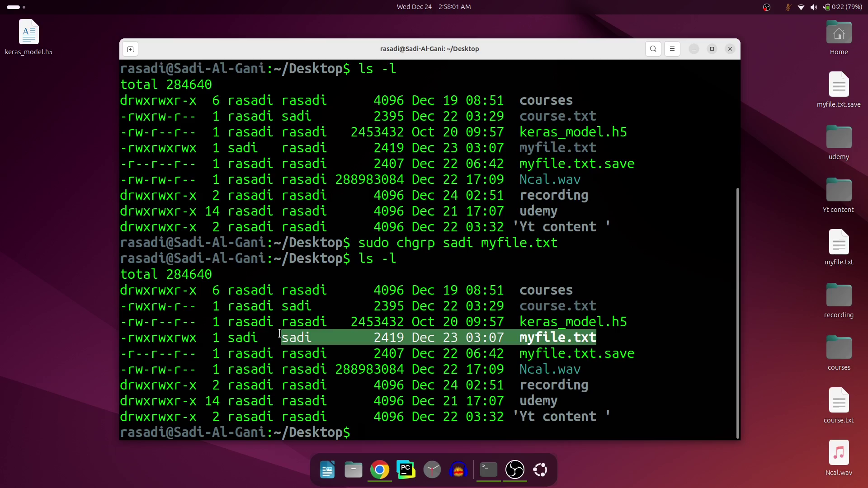868x488 pixels.
Task: Open the terminal hamburger menu
Action: tap(672, 49)
